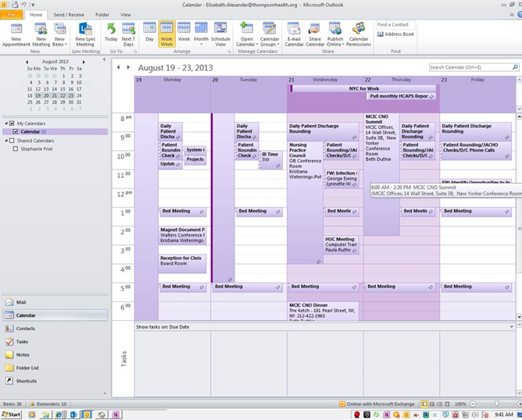Switch to Week view
522x420 pixels.
(184, 33)
